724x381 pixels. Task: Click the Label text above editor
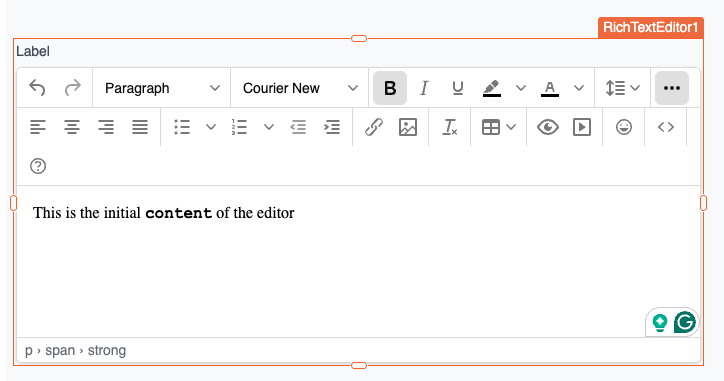(x=33, y=51)
